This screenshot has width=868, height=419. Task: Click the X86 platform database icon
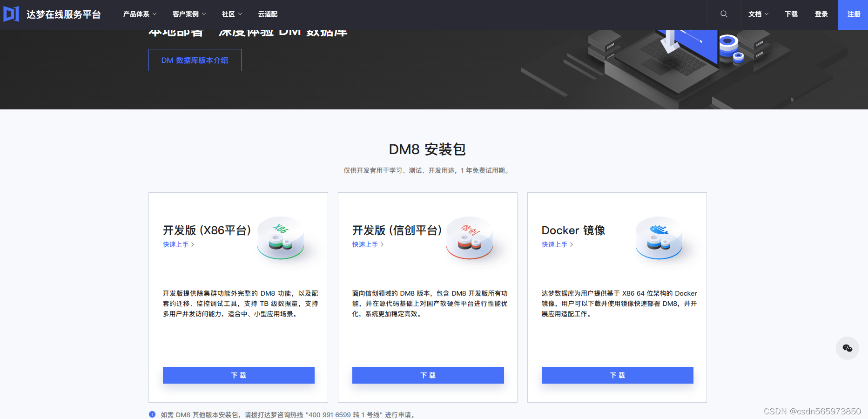[281, 238]
